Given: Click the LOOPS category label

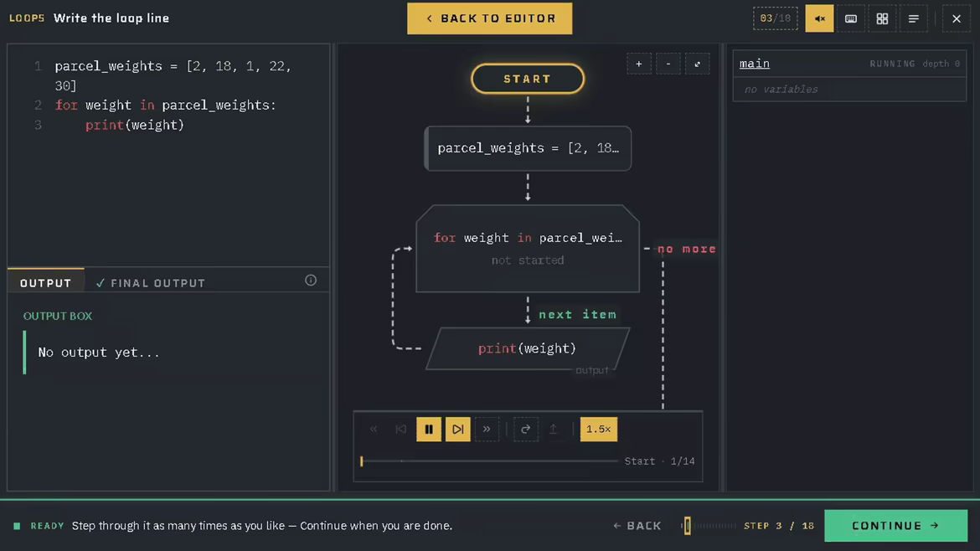Looking at the screenshot, I should coord(27,18).
